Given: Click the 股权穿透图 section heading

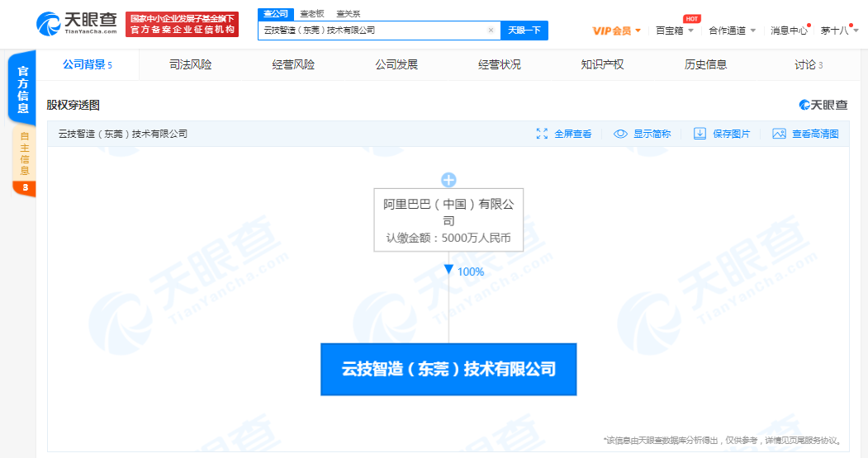Looking at the screenshot, I should coord(73,105).
